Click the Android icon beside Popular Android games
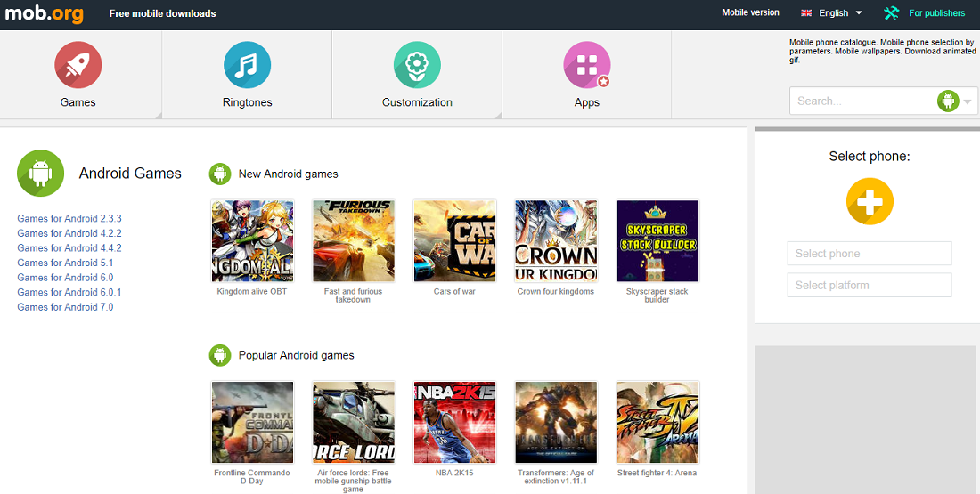 [x=220, y=355]
